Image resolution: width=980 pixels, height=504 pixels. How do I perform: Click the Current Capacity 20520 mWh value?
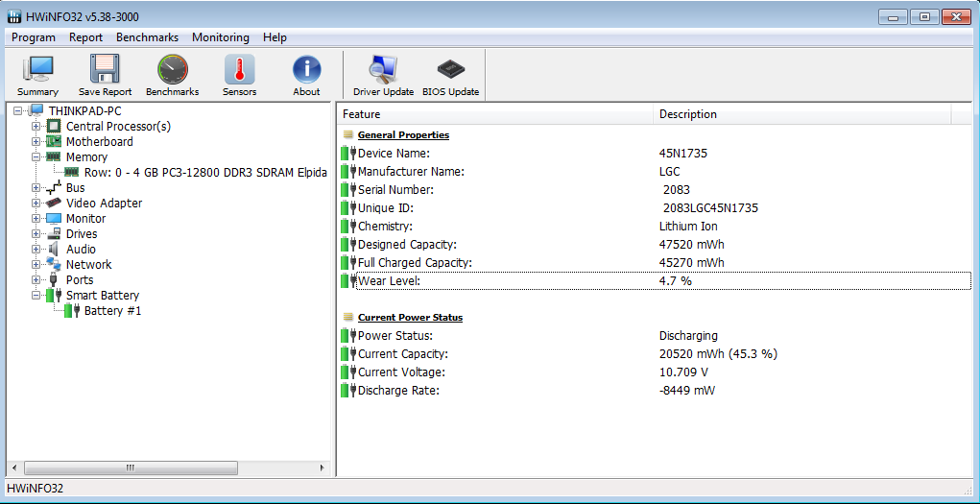pyautogui.click(x=718, y=354)
